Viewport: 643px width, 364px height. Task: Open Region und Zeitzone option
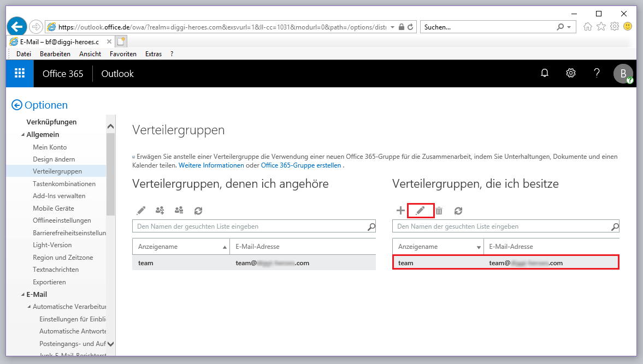pos(63,257)
